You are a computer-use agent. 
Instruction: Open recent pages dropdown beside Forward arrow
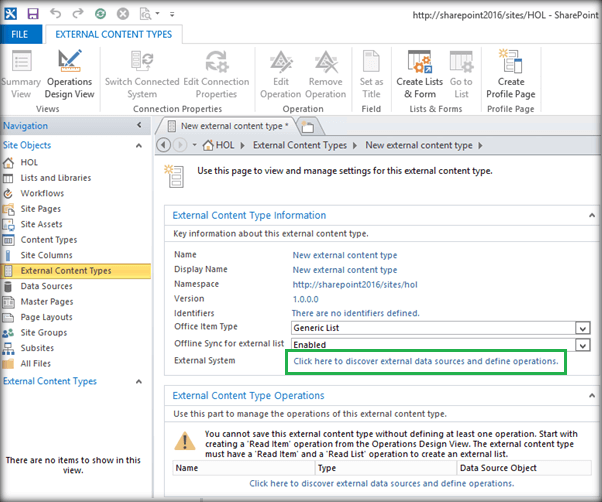pos(194,145)
